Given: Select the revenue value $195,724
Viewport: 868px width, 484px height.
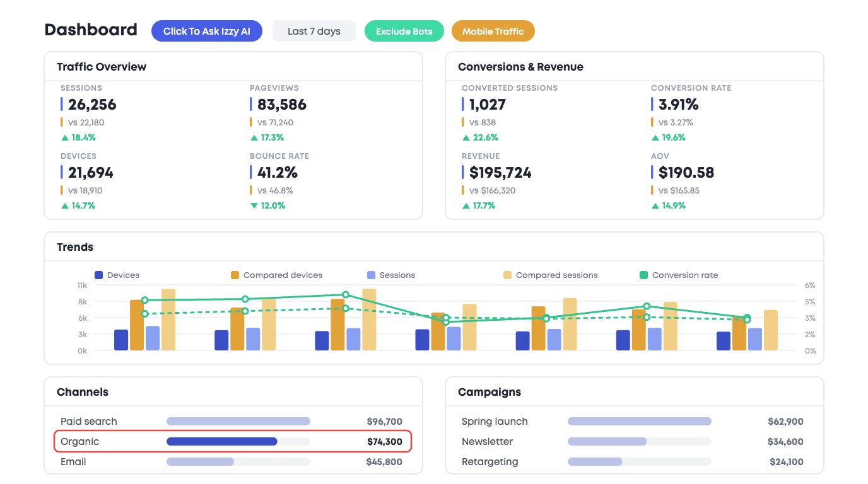Looking at the screenshot, I should point(500,173).
